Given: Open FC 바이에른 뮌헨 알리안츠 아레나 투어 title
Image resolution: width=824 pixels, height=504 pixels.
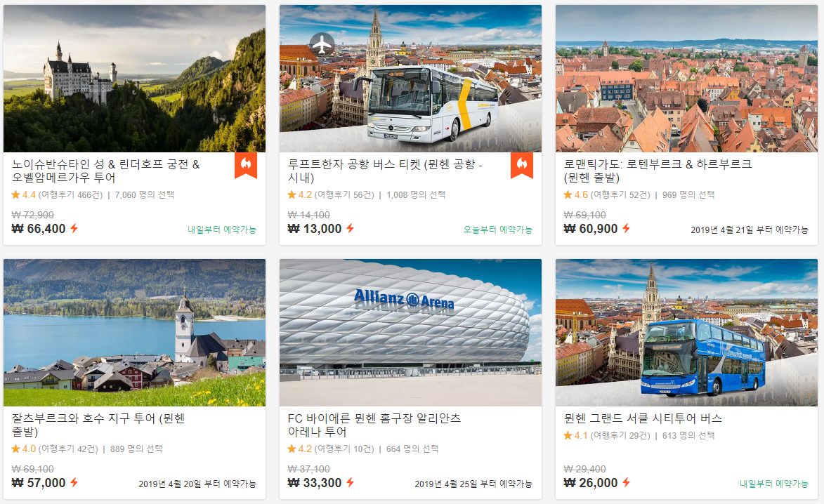Looking at the screenshot, I should pyautogui.click(x=374, y=425).
